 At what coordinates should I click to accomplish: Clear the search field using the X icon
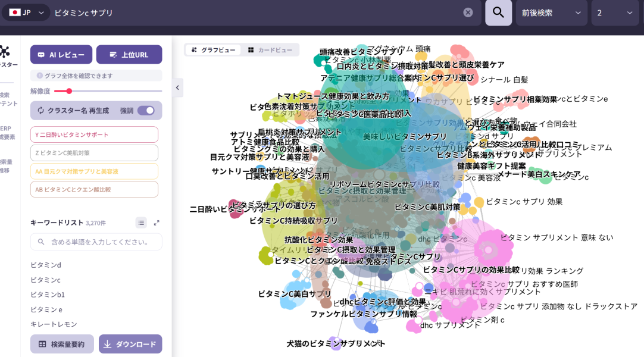click(468, 12)
